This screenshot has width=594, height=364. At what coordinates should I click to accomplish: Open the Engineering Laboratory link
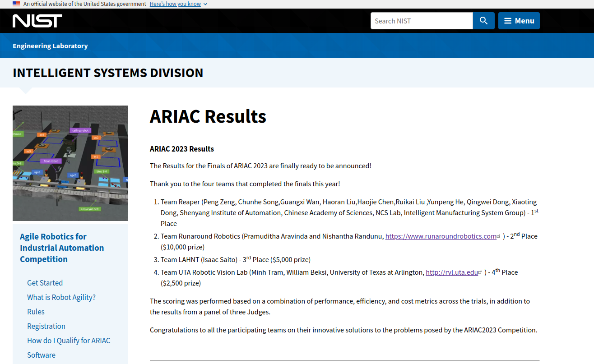(x=50, y=46)
